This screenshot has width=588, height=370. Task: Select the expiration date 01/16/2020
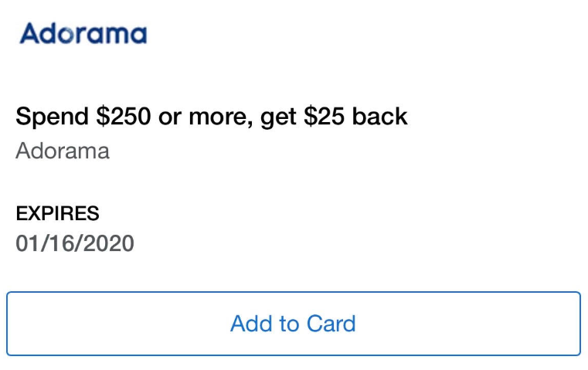click(x=75, y=243)
